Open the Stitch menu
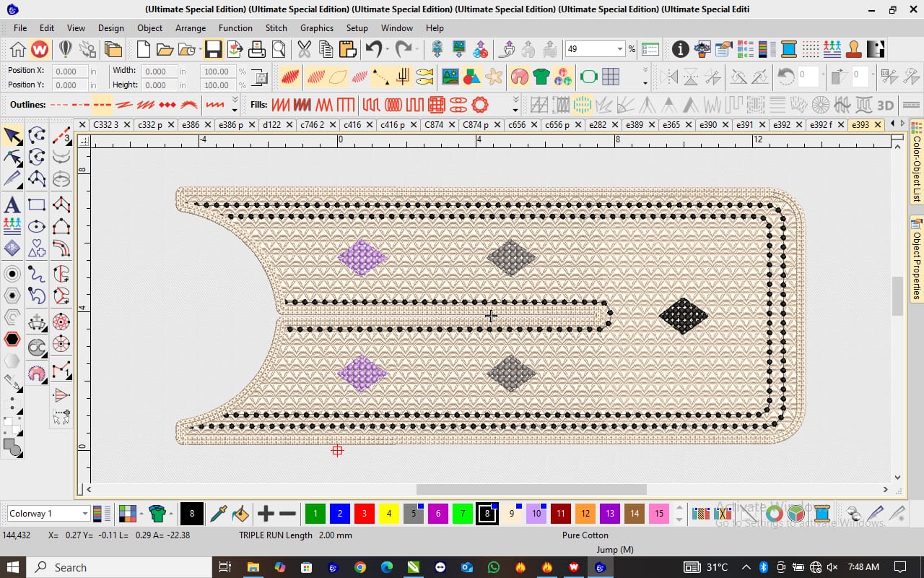Viewport: 924px width, 578px height. coord(276,27)
